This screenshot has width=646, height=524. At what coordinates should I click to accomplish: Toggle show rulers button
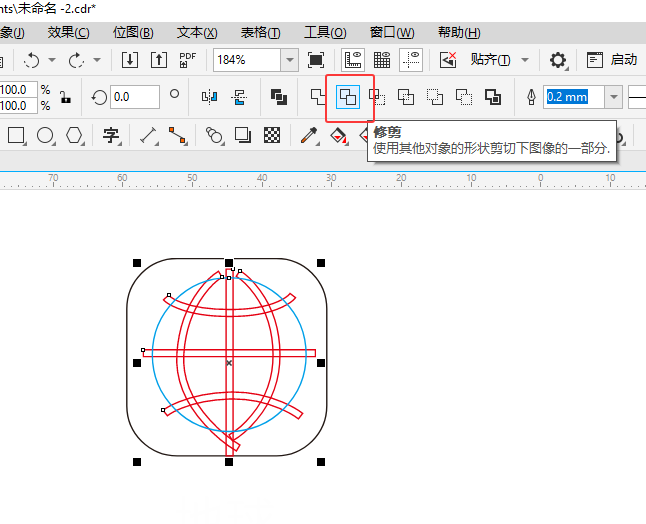tap(352, 60)
